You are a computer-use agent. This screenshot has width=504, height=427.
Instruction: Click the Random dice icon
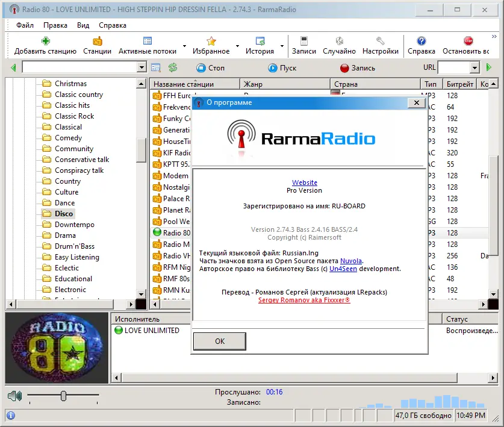point(340,41)
